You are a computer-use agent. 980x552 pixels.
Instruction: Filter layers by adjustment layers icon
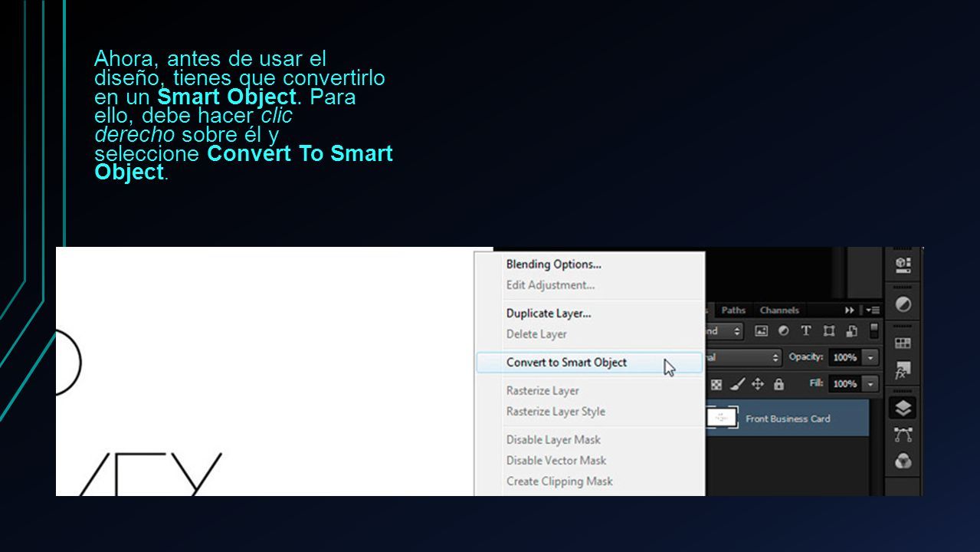pos(783,331)
